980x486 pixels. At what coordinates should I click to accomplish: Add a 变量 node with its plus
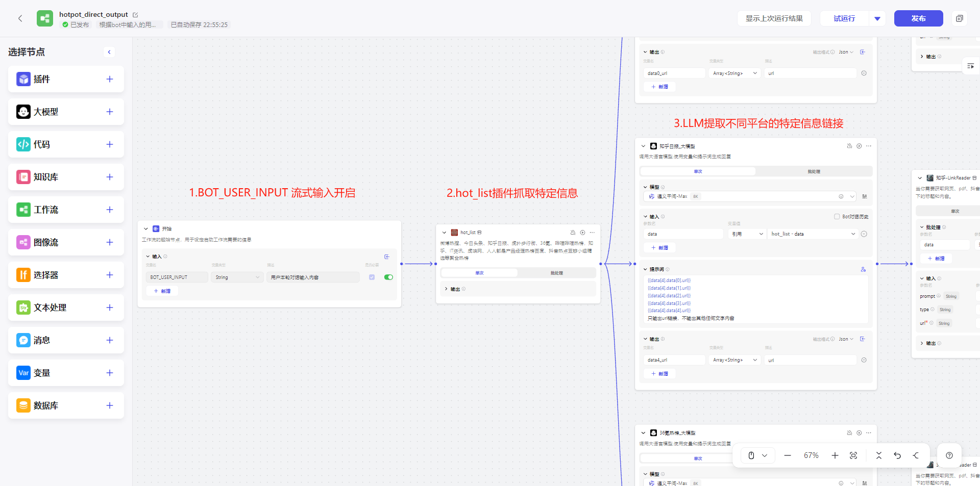[x=110, y=373]
